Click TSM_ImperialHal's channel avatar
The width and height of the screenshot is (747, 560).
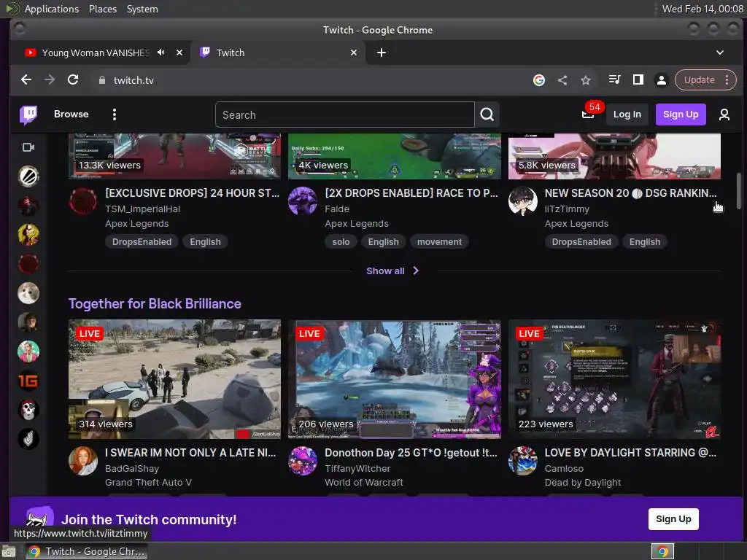click(83, 201)
